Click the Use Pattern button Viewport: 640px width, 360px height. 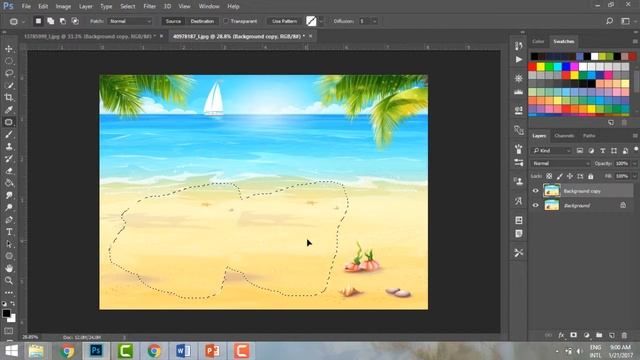284,21
